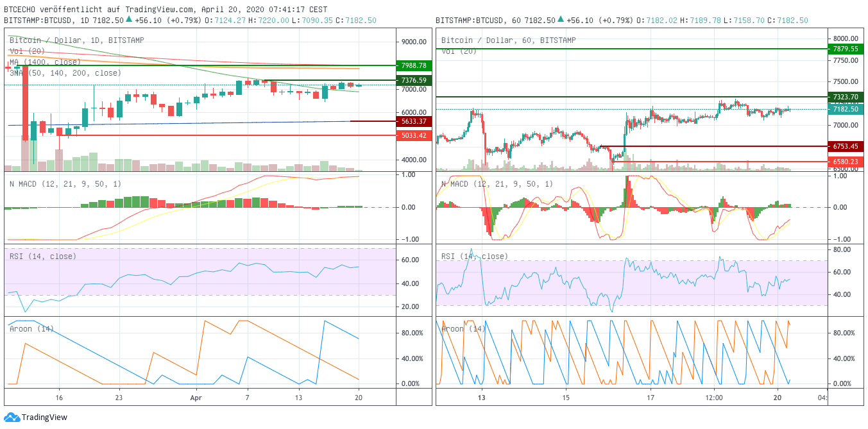Click "RSI (14, close)" on the 1D chart

[42, 257]
